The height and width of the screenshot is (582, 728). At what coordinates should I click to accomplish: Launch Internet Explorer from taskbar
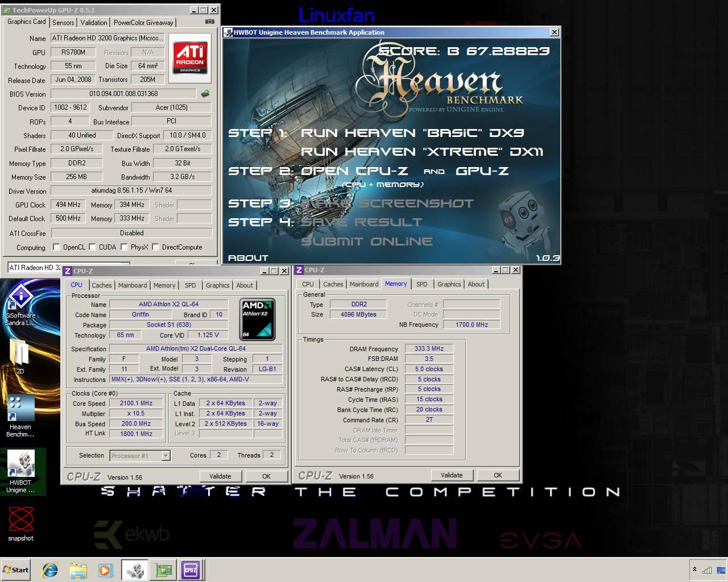tap(50, 569)
